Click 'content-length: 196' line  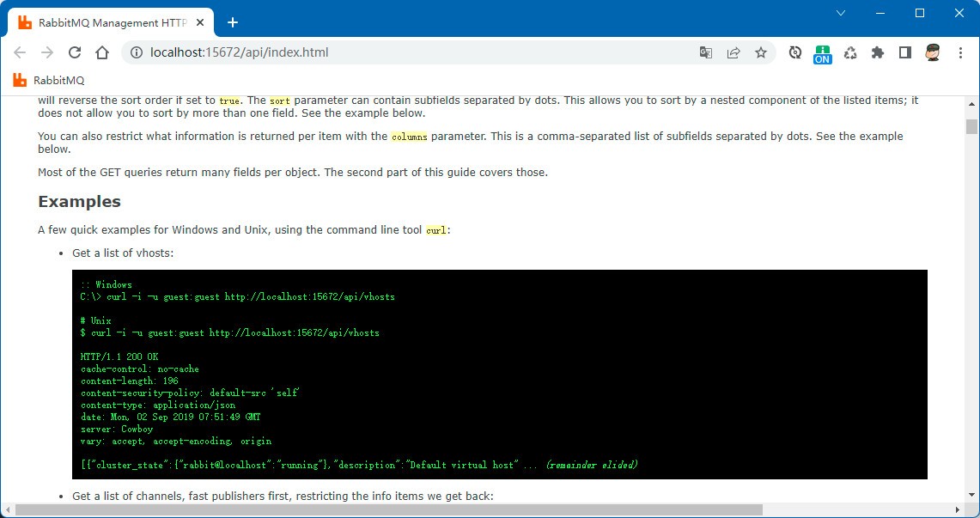tap(130, 381)
